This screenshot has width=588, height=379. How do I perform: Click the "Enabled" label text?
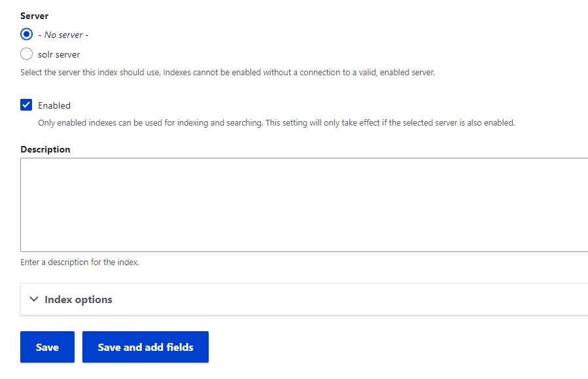pos(54,105)
